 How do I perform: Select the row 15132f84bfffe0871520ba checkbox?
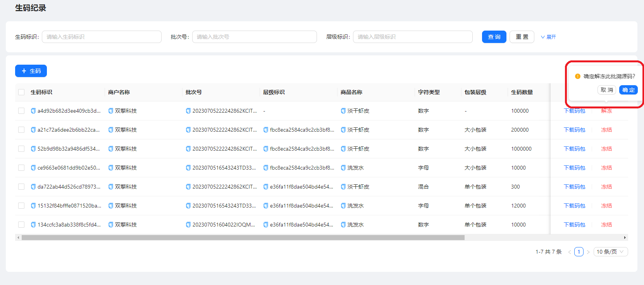[x=21, y=206]
